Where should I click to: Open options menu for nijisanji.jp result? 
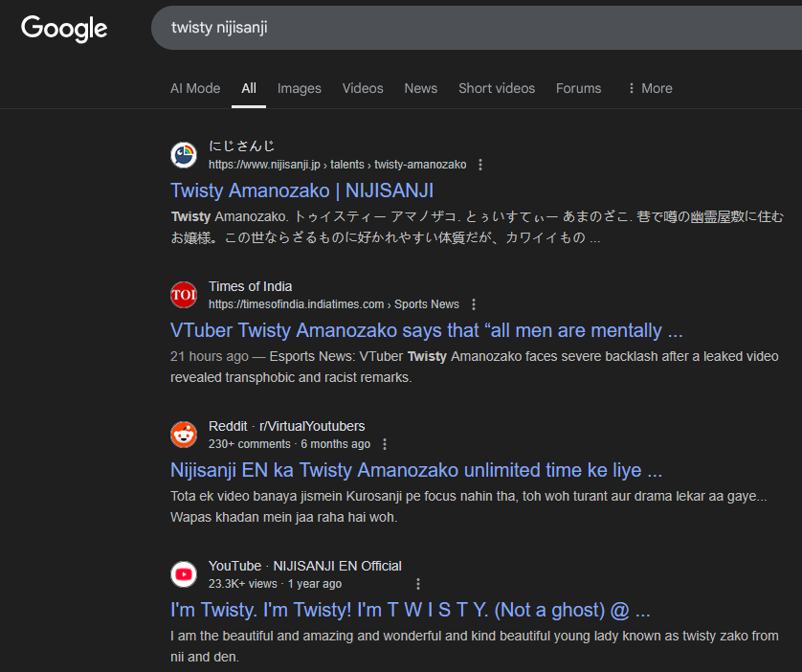479,165
